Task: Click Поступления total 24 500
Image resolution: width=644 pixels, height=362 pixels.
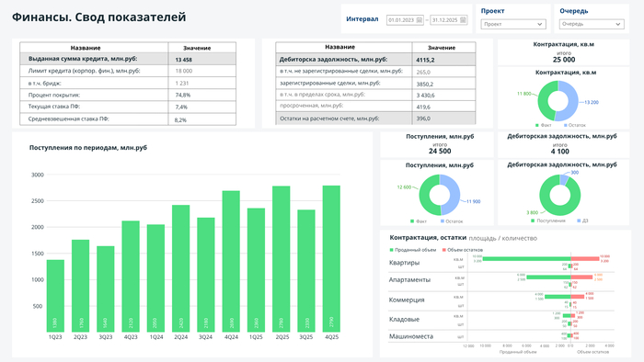Action: tap(440, 151)
